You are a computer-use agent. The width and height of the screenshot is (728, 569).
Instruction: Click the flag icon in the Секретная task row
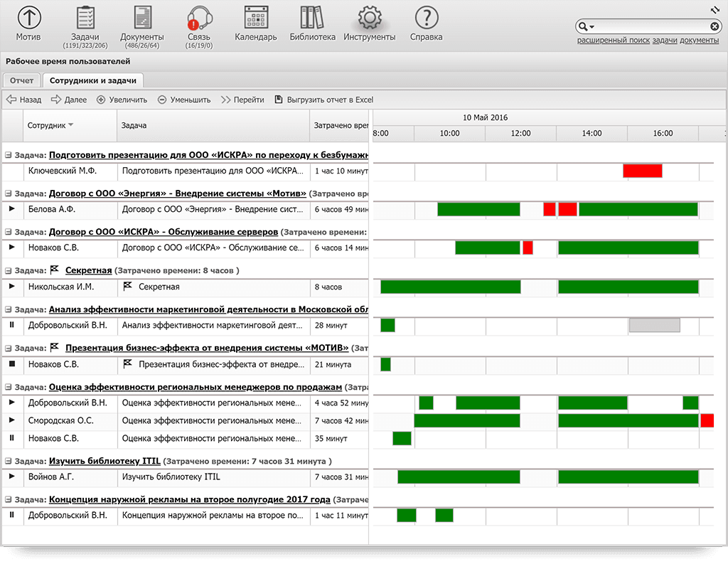[128, 287]
